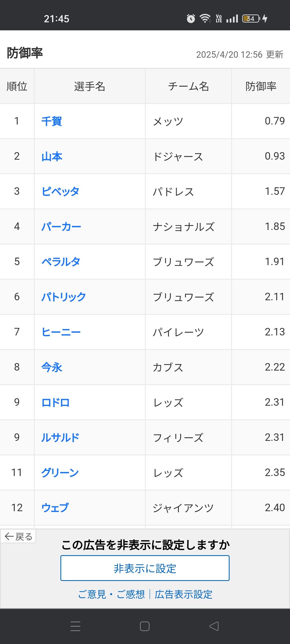Tap the Wi-Fi status icon

[x=205, y=19]
